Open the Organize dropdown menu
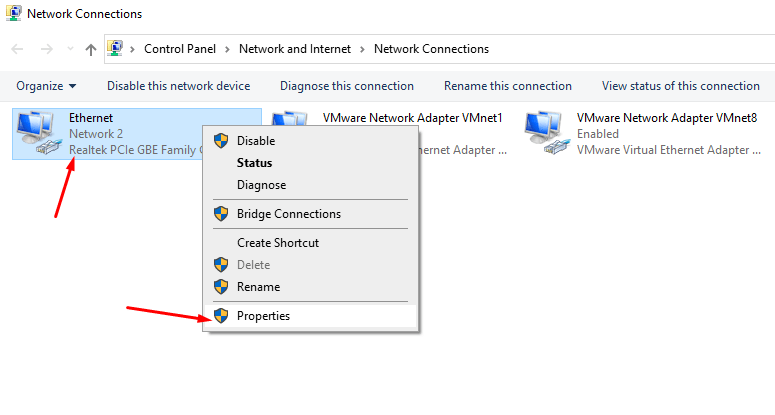This screenshot has height=415, width=775. click(46, 86)
